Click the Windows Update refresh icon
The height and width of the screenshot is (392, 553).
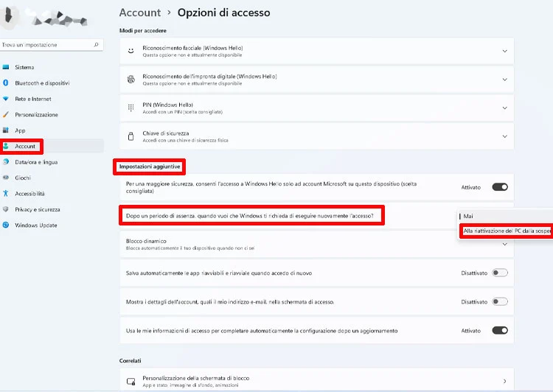point(6,225)
